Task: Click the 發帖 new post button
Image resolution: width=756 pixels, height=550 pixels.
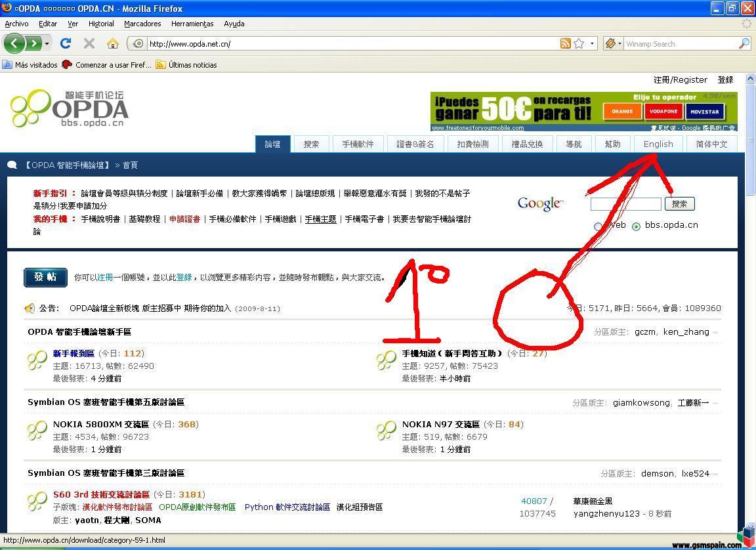Action: pyautogui.click(x=45, y=277)
